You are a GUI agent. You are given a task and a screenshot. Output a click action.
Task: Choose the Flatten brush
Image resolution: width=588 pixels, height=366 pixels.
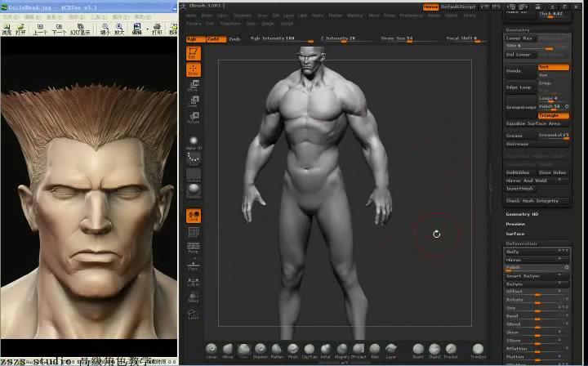pos(277,351)
